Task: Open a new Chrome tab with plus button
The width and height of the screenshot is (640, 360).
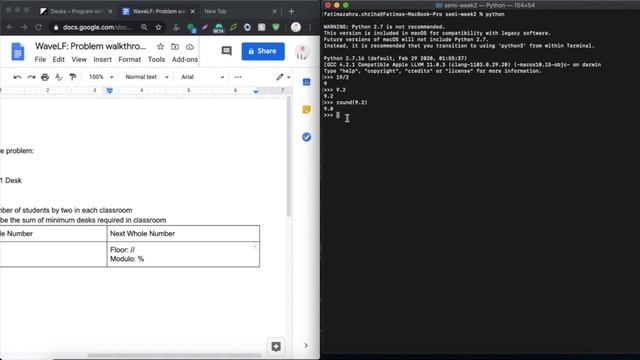Action: point(291,11)
